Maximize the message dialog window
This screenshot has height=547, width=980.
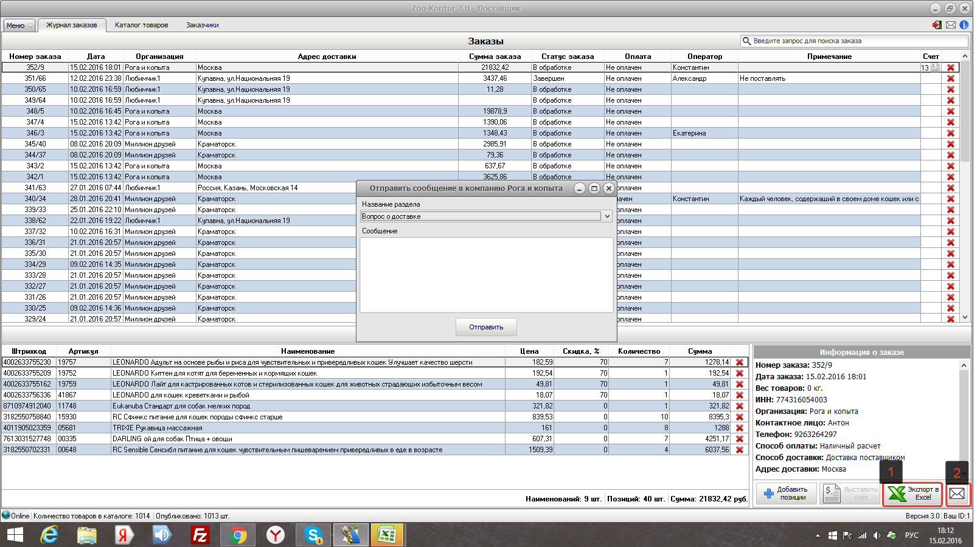[x=594, y=188]
